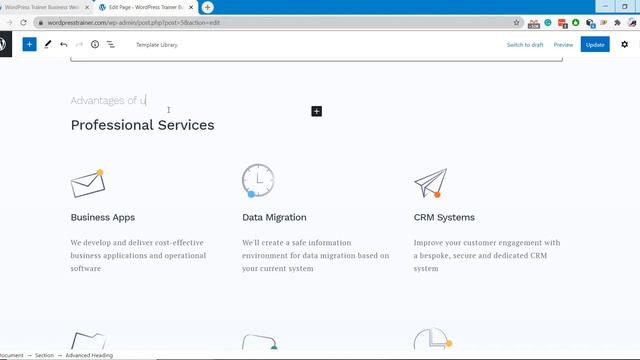Open the Template Library
Screen dimensions: 640x360
157,45
